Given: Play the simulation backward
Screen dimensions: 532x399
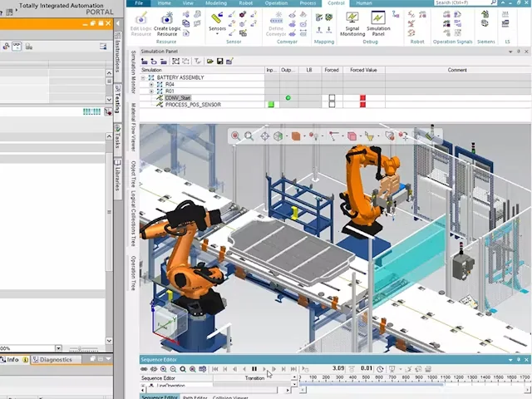Looking at the screenshot, I should [x=244, y=369].
